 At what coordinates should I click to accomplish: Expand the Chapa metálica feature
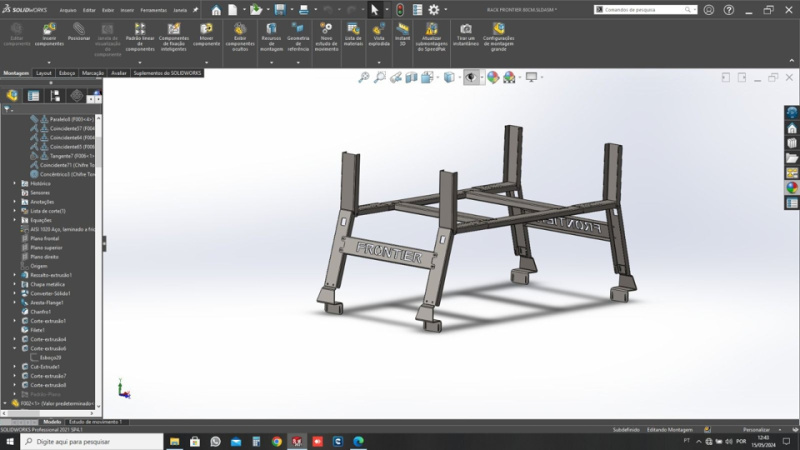point(14,284)
